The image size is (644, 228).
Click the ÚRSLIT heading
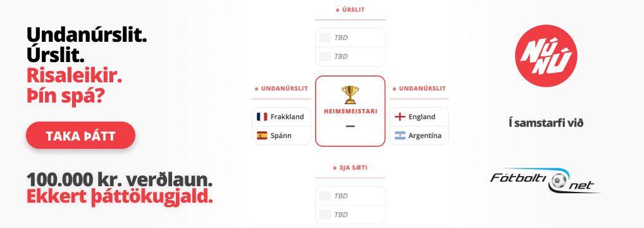350,9
